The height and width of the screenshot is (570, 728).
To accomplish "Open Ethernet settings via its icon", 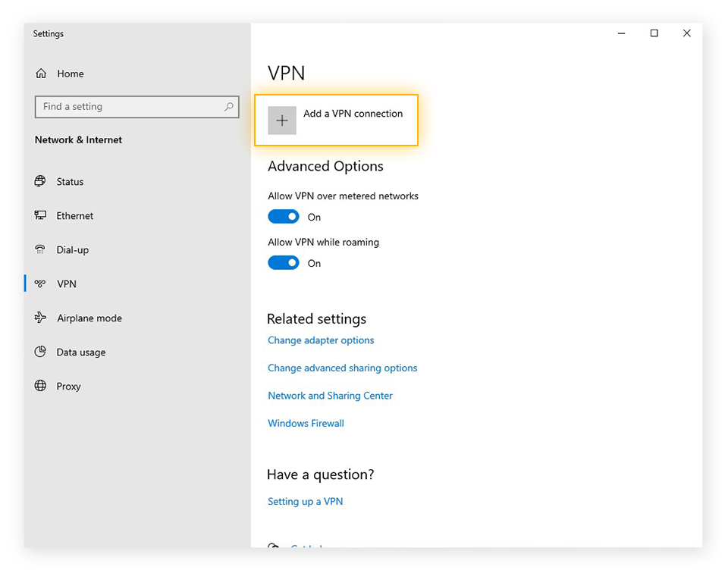I will pyautogui.click(x=40, y=215).
